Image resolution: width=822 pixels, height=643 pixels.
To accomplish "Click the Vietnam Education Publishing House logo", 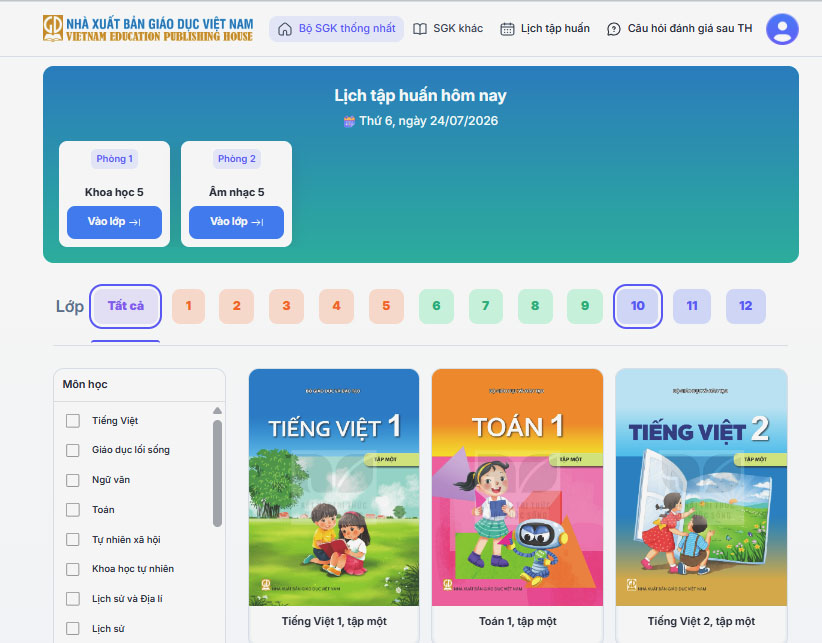I will (148, 28).
